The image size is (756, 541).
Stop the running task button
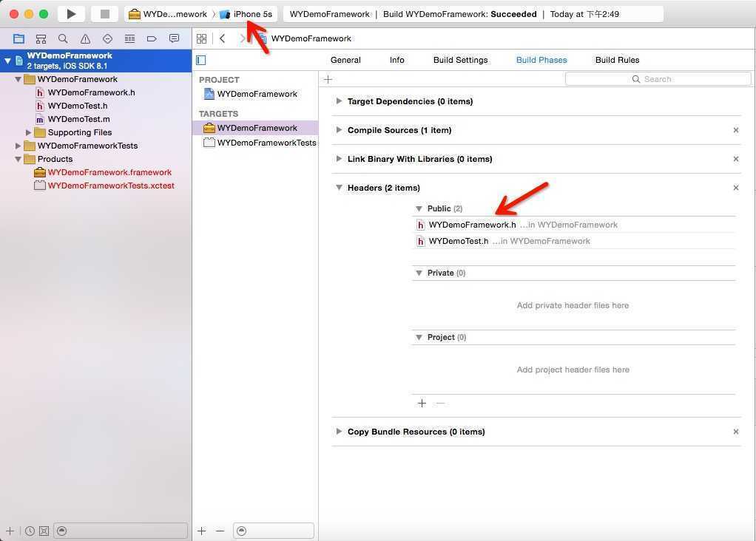104,14
